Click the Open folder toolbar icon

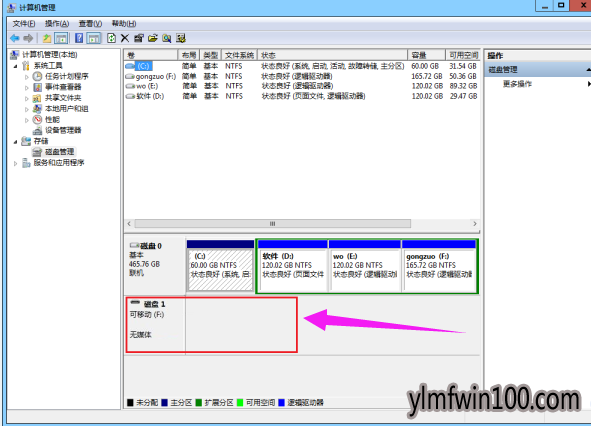(153, 38)
